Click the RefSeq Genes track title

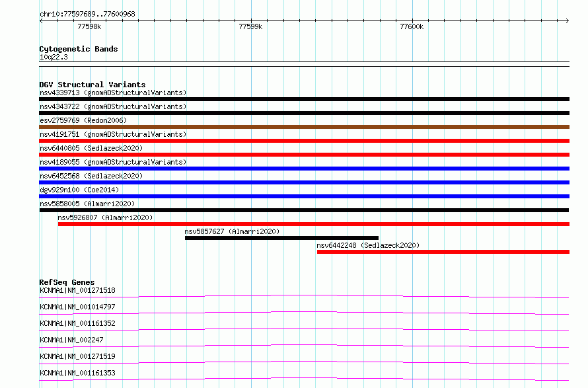67,282
